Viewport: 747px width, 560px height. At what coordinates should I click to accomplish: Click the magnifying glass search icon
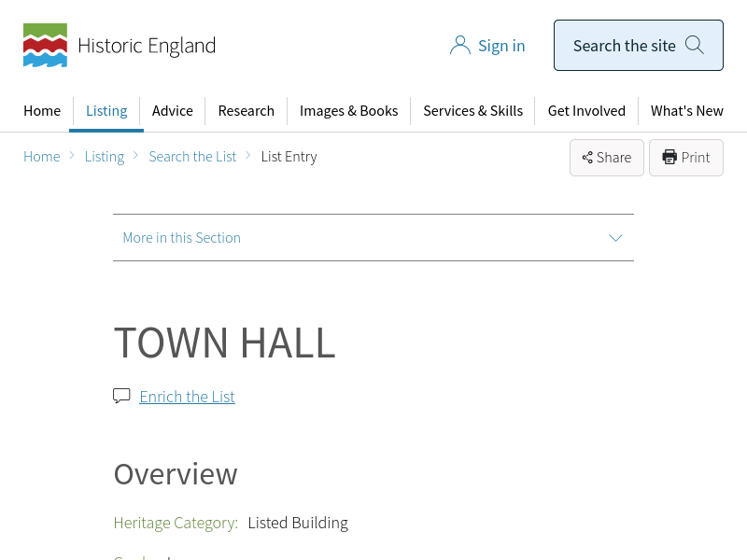(694, 45)
